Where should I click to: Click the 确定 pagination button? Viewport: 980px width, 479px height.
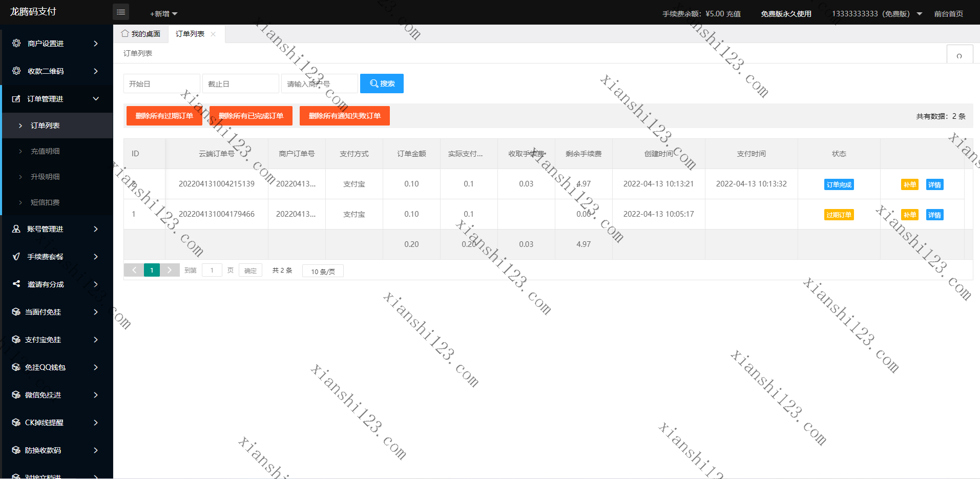click(251, 270)
